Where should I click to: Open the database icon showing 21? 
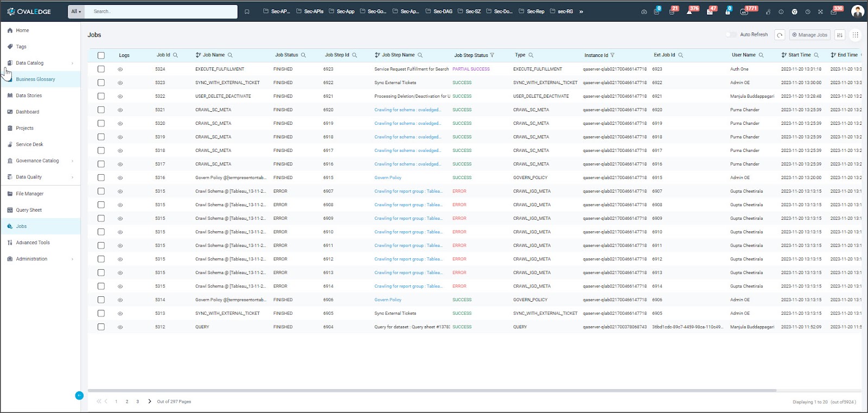click(x=672, y=11)
